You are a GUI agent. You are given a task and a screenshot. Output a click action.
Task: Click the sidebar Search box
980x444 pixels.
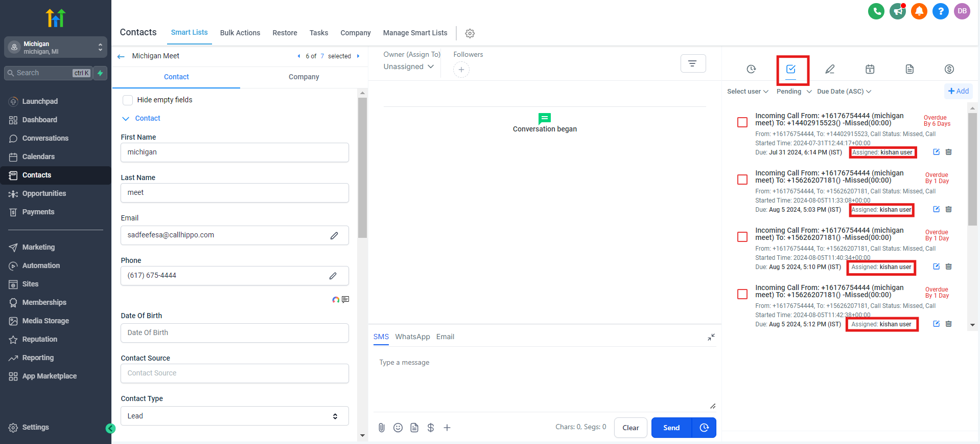[49, 73]
